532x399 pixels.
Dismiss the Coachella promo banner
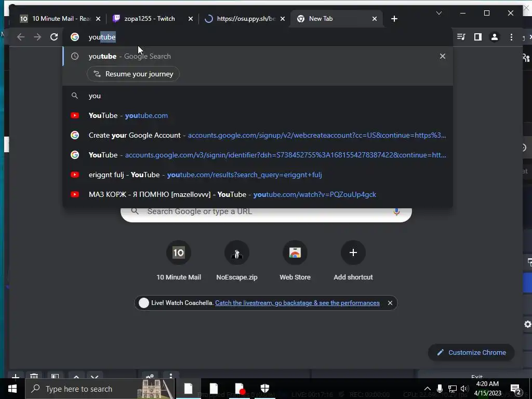point(390,303)
